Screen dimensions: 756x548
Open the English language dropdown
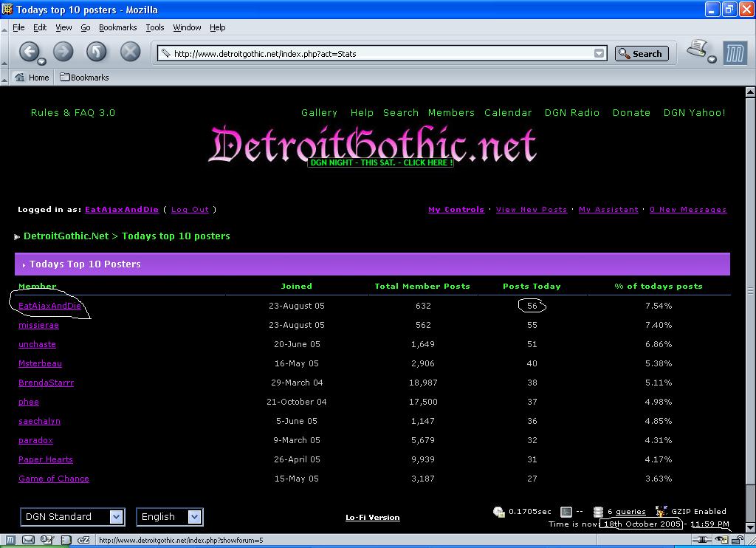pyautogui.click(x=169, y=517)
